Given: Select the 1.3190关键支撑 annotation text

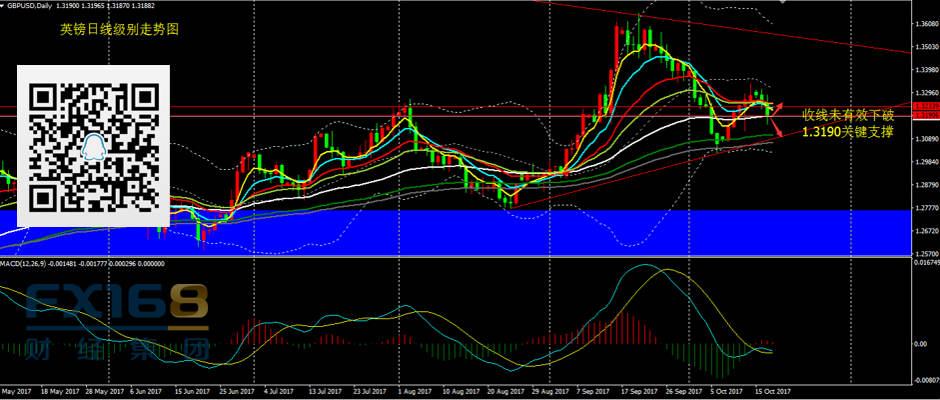Looking at the screenshot, I should 849,131.
